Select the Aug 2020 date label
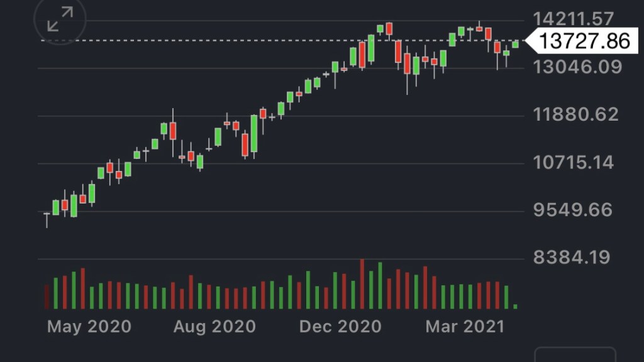Viewport: 644px width, 362px height. pyautogui.click(x=214, y=327)
